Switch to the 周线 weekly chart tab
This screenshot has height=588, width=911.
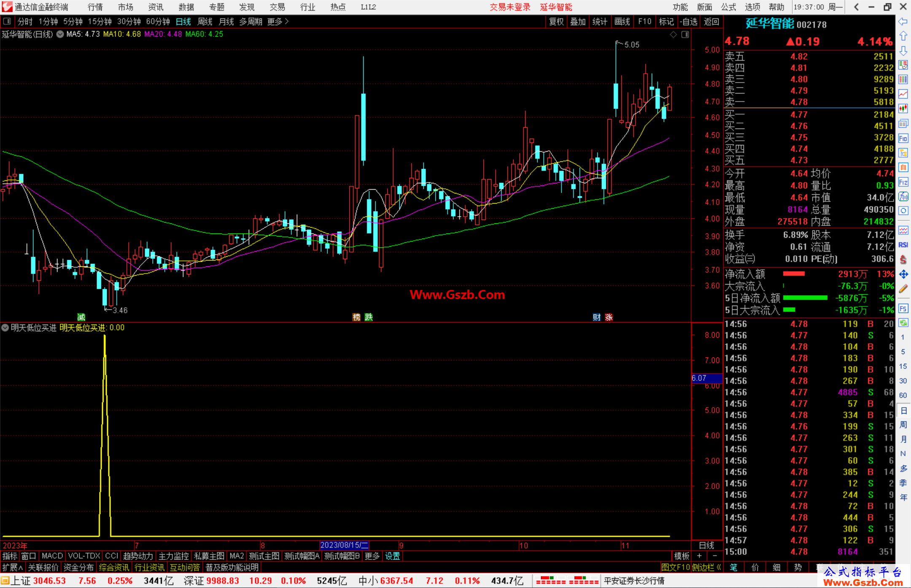click(x=205, y=21)
